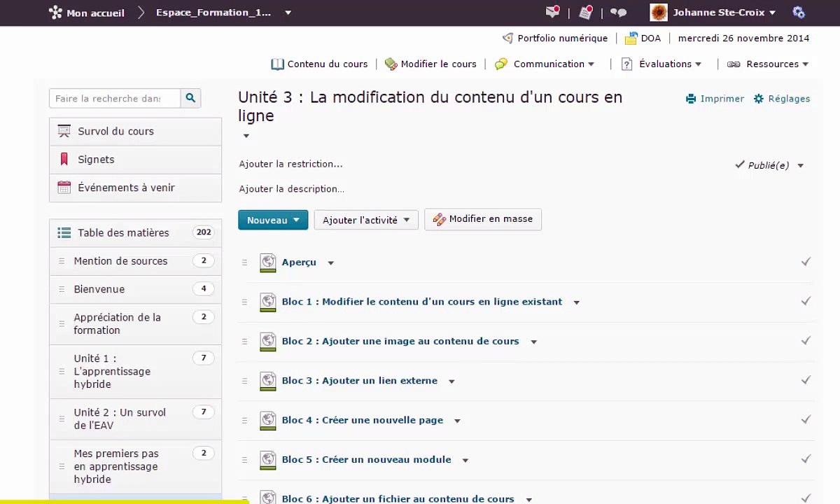Click Espace_Formation course breadcrumb link
840x504 pixels.
(213, 13)
